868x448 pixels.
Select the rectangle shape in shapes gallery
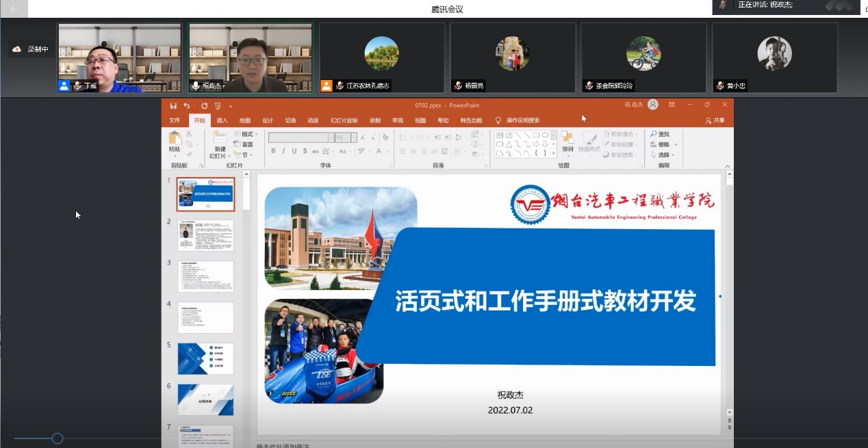click(x=536, y=135)
